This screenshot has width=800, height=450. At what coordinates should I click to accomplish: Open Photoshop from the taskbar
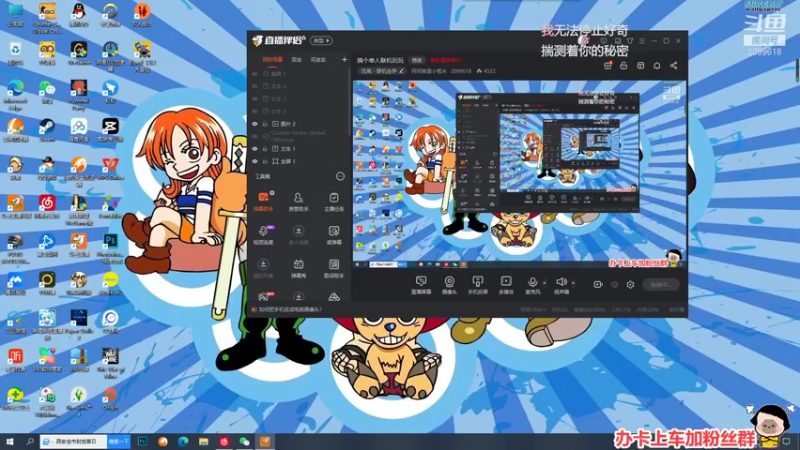(x=142, y=442)
